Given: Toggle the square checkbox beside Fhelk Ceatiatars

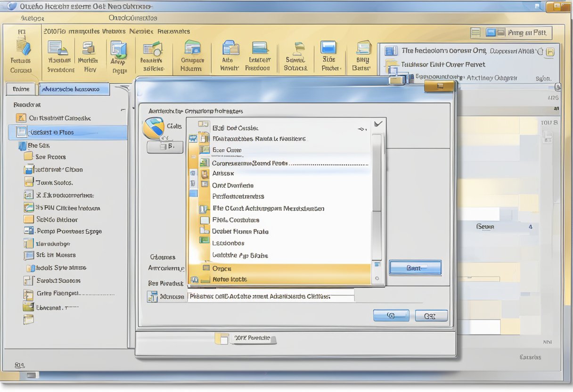Looking at the screenshot, I should click(204, 220).
